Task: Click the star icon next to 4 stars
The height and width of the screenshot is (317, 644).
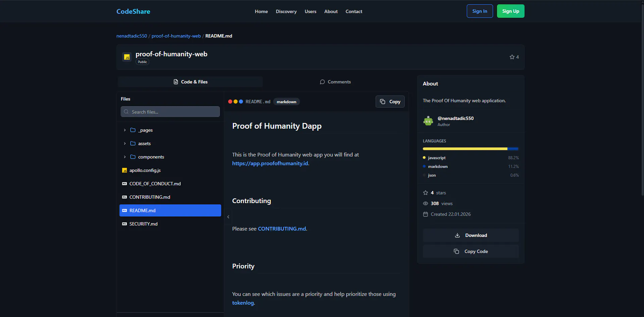Action: coord(426,193)
